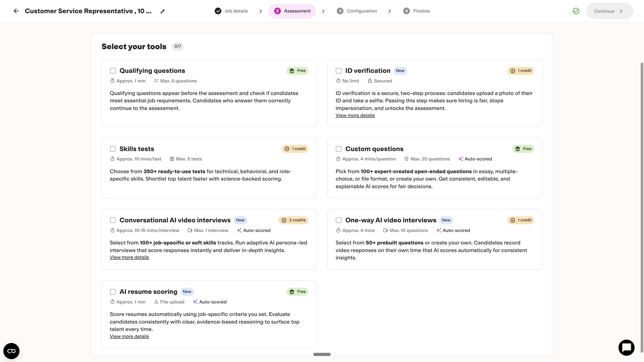Click the 0/7 tools counter badge
644x362 pixels.
tap(178, 46)
